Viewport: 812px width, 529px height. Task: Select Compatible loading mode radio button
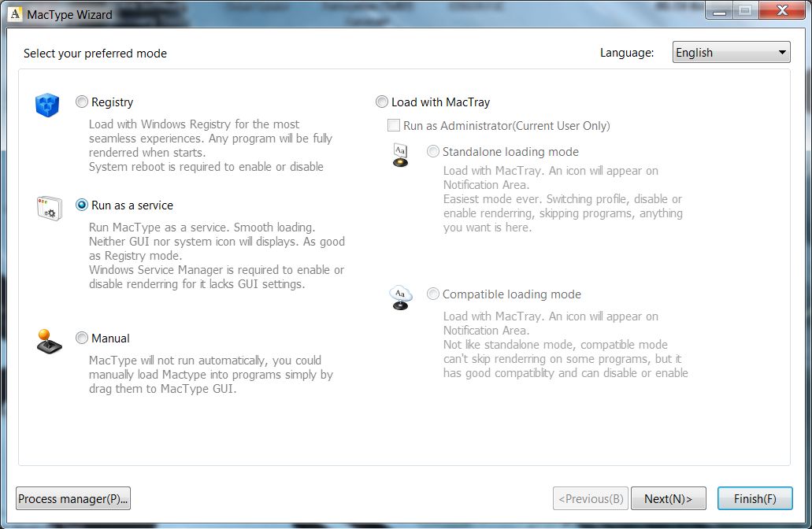tap(433, 294)
